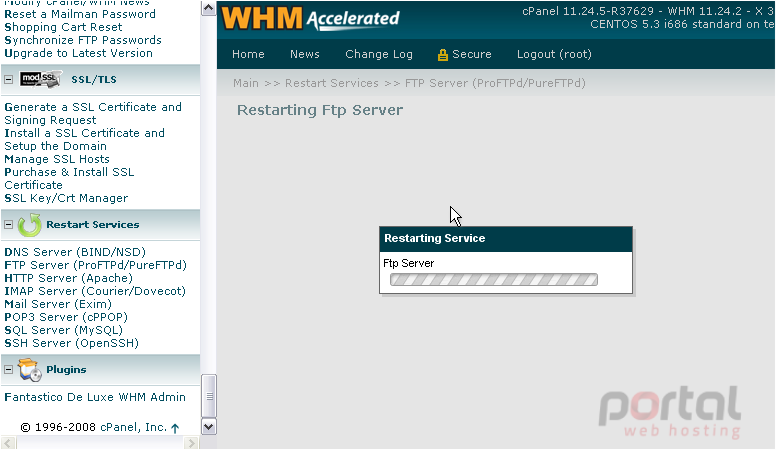The width and height of the screenshot is (776, 450).
Task: Collapse the Restart Services section
Action: click(x=8, y=225)
